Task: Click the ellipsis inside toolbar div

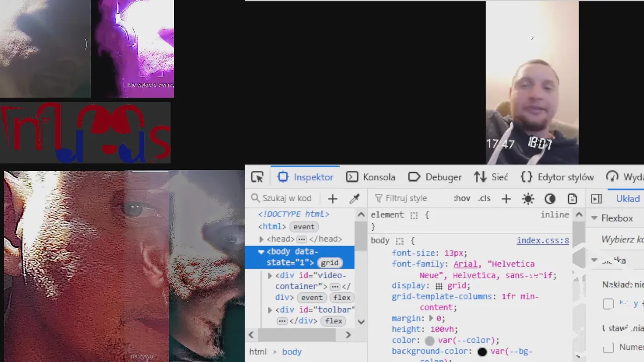Action: (x=282, y=321)
